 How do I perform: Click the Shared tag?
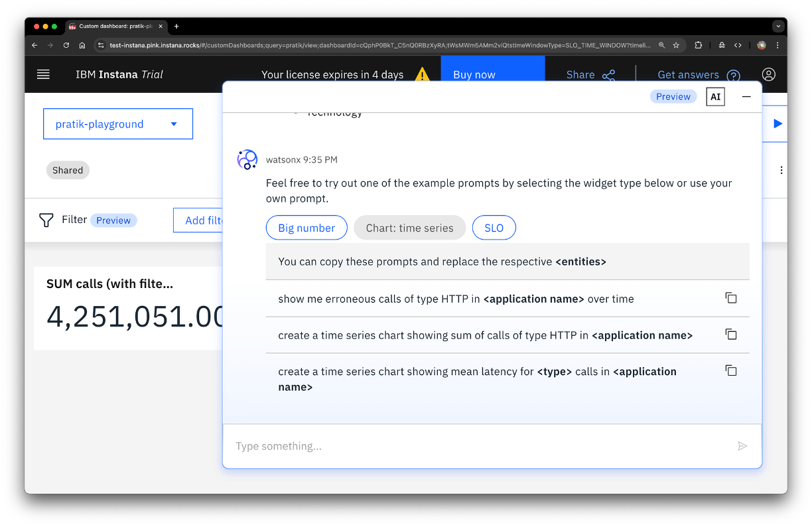tap(68, 170)
